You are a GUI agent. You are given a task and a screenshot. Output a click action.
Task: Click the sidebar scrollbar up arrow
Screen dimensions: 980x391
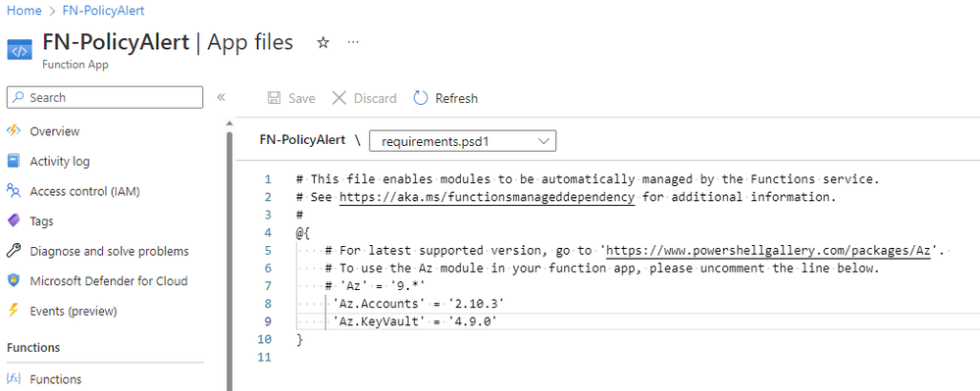[x=229, y=123]
